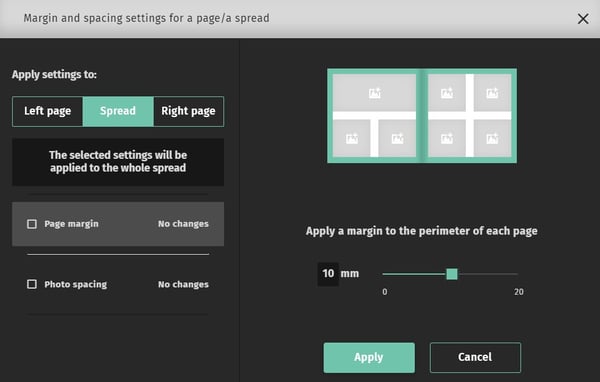This screenshot has width=600, height=382.
Task: Click the margin slider handle
Action: coord(452,274)
